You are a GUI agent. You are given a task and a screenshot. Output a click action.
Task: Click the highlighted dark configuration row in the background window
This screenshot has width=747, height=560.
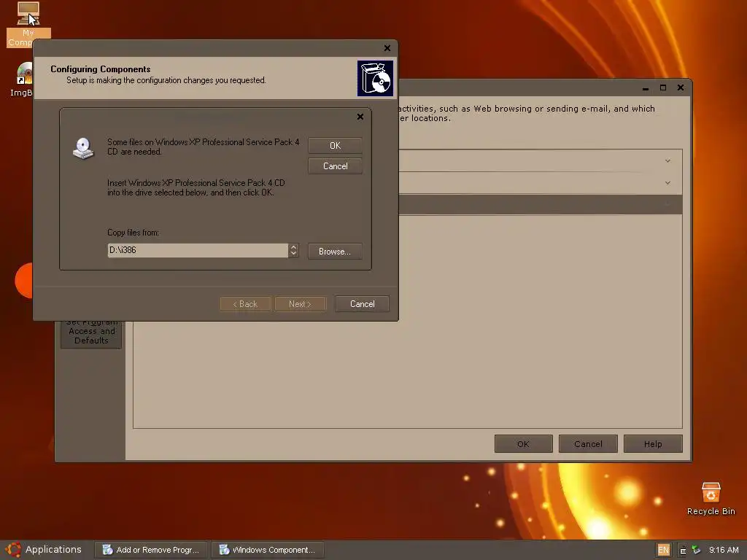click(x=541, y=204)
